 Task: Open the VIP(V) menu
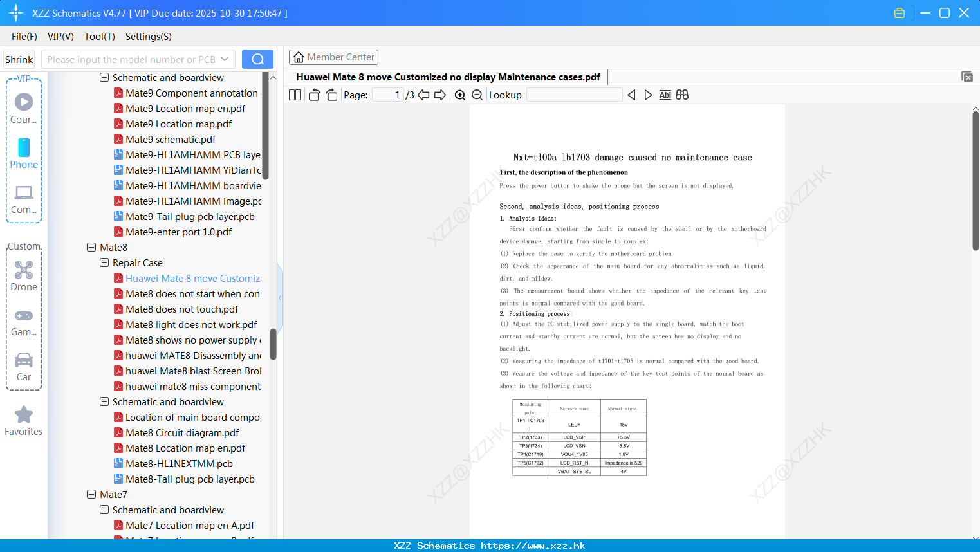point(60,37)
